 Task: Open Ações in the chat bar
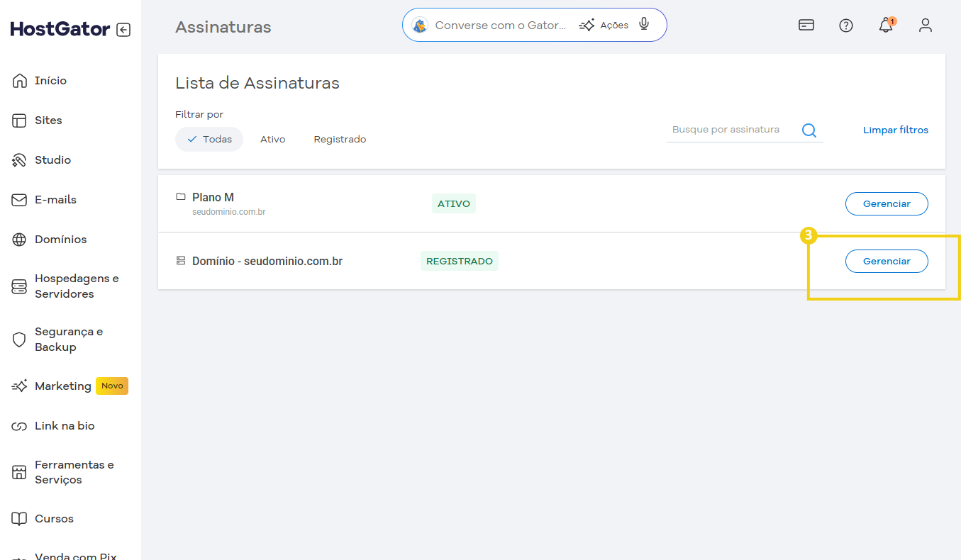click(604, 26)
